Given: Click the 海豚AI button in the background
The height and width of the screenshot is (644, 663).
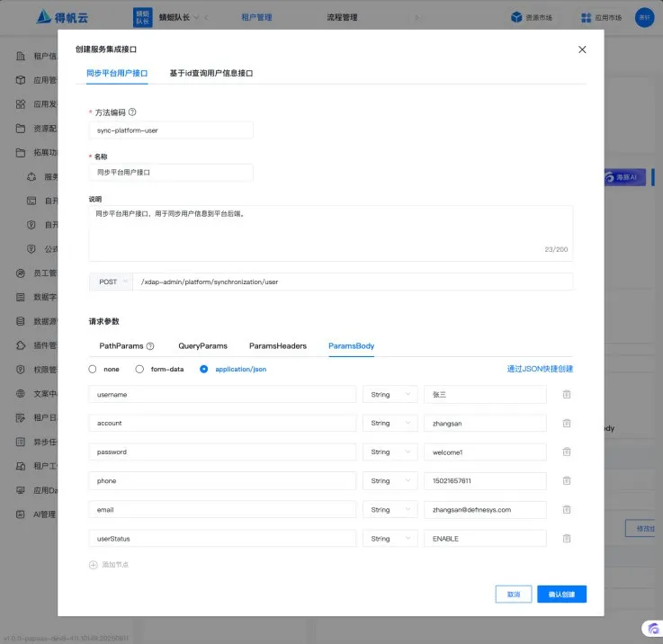Looking at the screenshot, I should [x=624, y=177].
